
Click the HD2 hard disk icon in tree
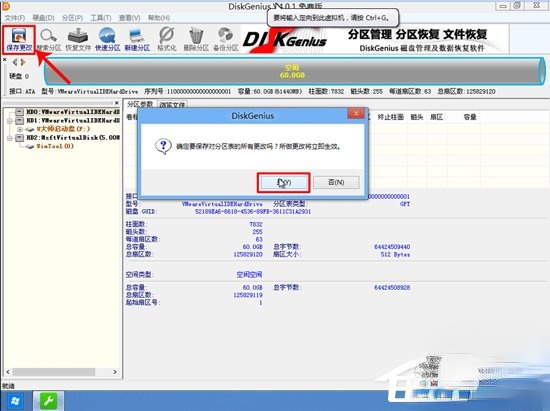click(20, 138)
